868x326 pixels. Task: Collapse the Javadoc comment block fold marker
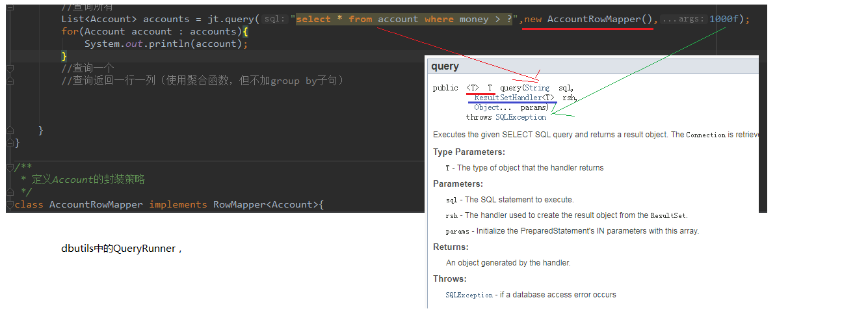pyautogui.click(x=10, y=167)
